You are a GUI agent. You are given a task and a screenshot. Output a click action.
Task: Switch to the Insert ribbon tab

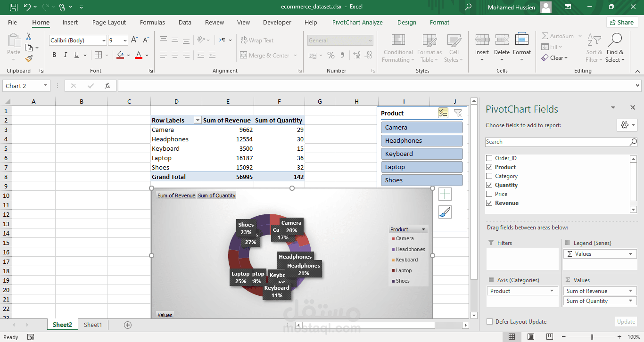coord(70,22)
